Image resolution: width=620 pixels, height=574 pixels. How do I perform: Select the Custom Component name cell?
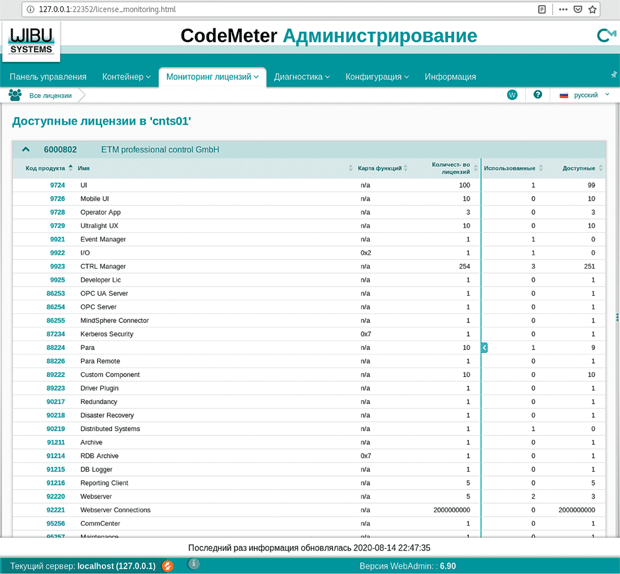(x=110, y=375)
